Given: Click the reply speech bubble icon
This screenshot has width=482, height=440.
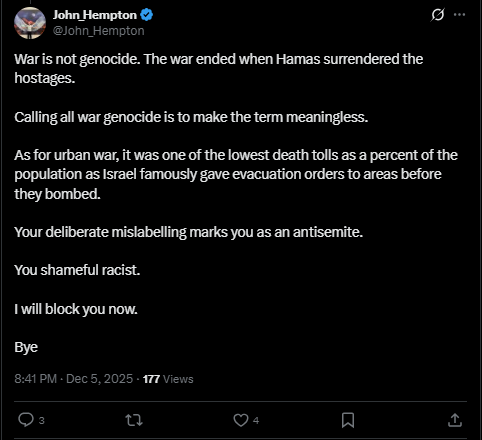Looking at the screenshot, I should [26, 420].
